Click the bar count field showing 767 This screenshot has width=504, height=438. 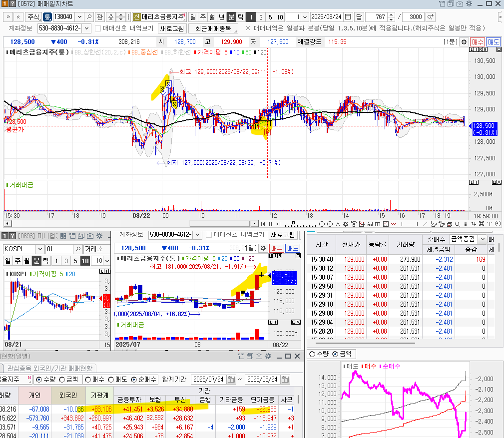pos(377,16)
